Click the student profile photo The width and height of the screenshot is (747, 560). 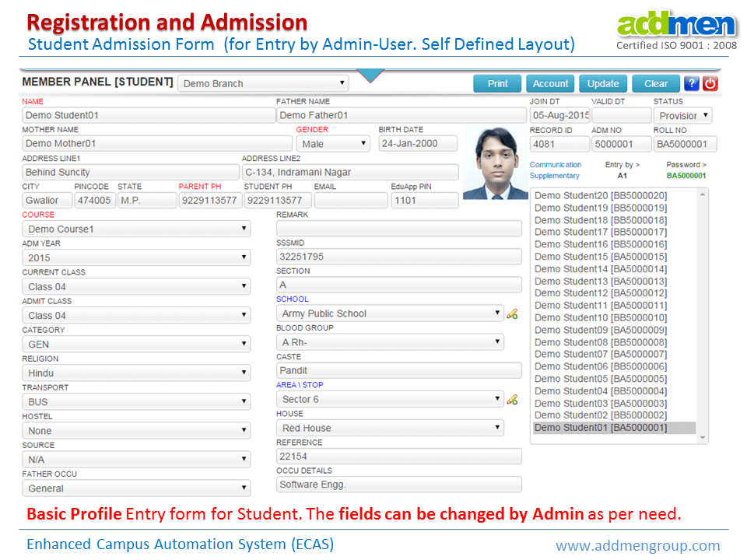(495, 163)
